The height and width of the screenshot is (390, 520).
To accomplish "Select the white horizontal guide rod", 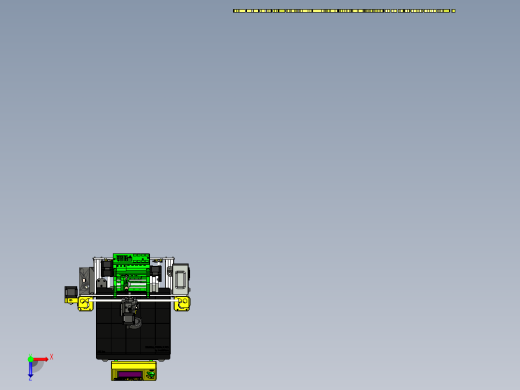I will tap(133, 301).
